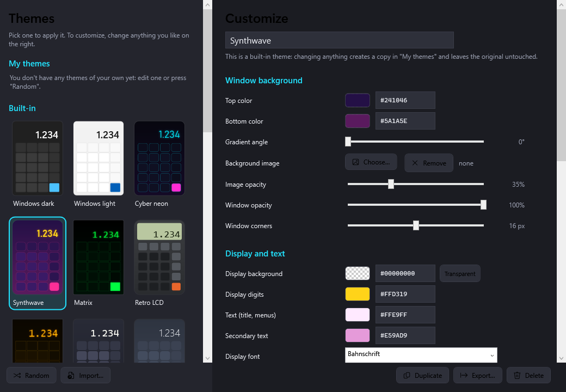Click the Import... button
The height and width of the screenshot is (392, 566).
click(85, 376)
